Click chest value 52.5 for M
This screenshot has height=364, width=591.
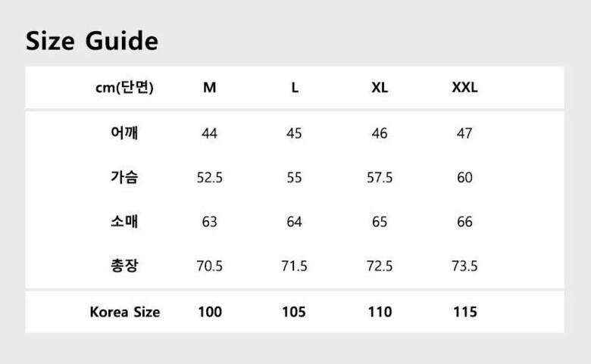tap(210, 178)
